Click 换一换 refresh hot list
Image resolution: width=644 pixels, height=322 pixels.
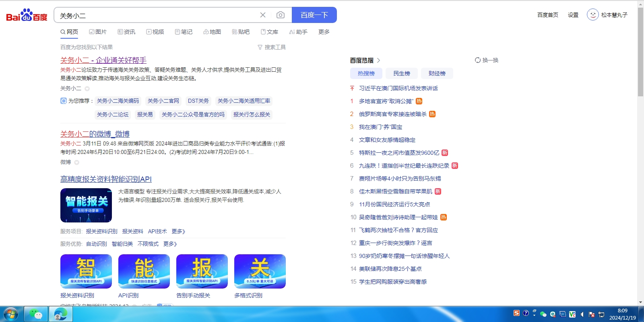tap(490, 60)
